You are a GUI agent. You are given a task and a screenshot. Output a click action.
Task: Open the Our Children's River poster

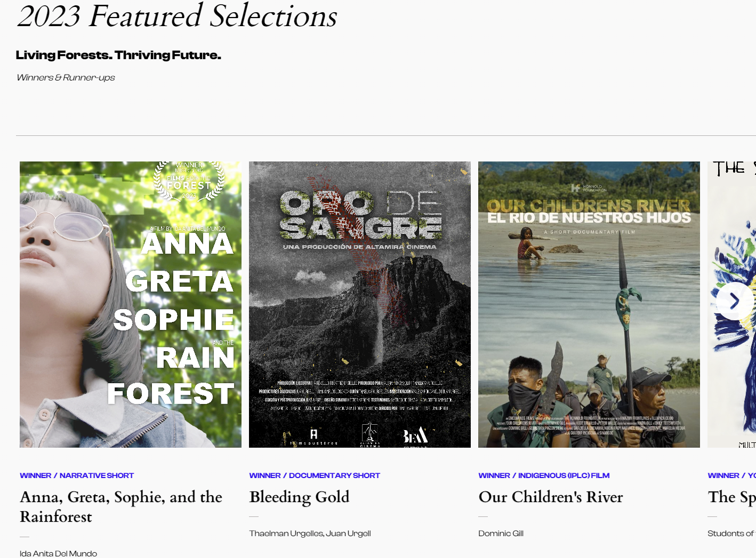(589, 304)
